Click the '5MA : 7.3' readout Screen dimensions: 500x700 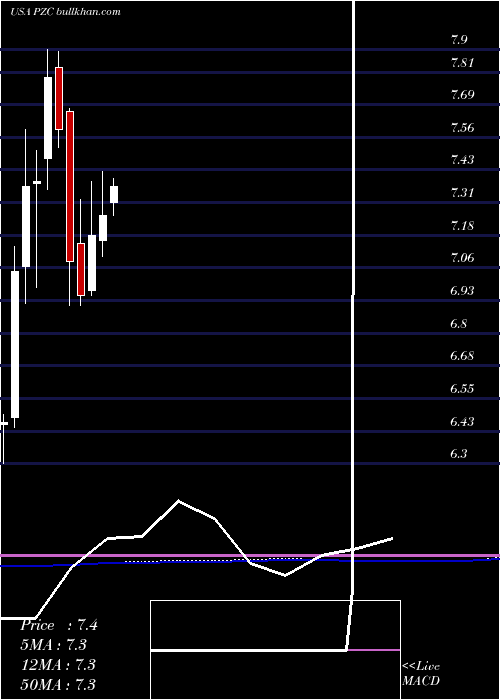(53, 645)
